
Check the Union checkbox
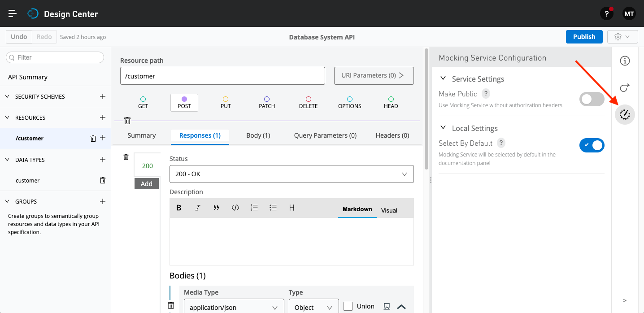tap(348, 306)
